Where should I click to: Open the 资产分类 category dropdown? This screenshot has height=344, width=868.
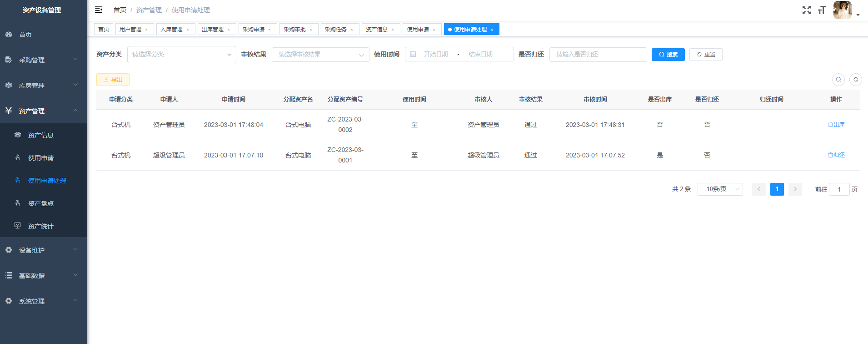[182, 55]
